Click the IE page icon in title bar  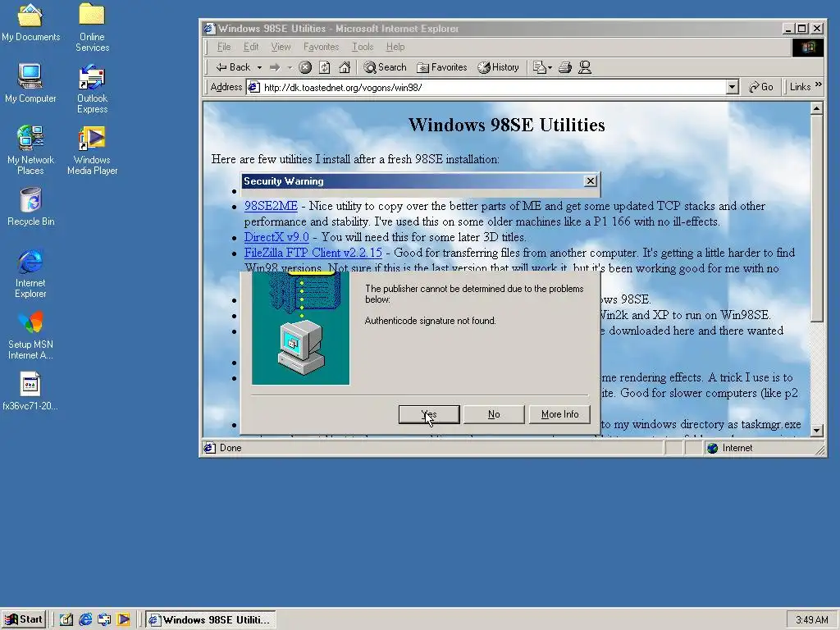[209, 29]
